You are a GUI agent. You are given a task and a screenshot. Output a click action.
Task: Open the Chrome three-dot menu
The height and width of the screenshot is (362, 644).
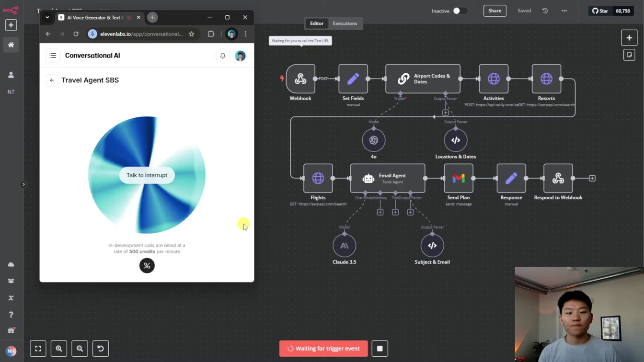(x=246, y=34)
